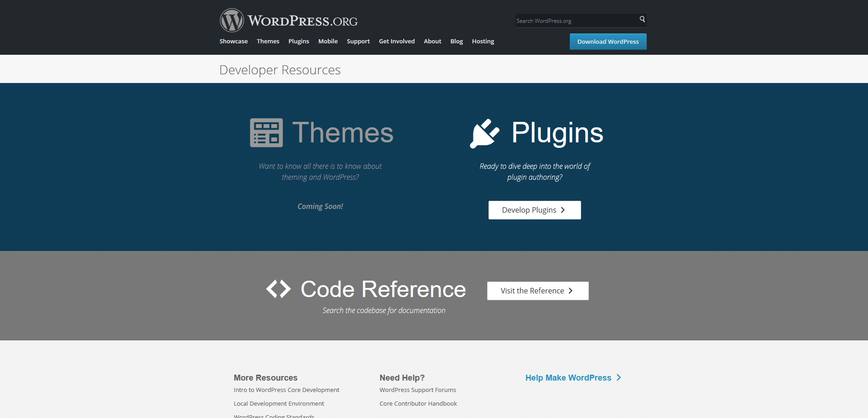Click the chevron next to Help Make WordPress

click(619, 377)
